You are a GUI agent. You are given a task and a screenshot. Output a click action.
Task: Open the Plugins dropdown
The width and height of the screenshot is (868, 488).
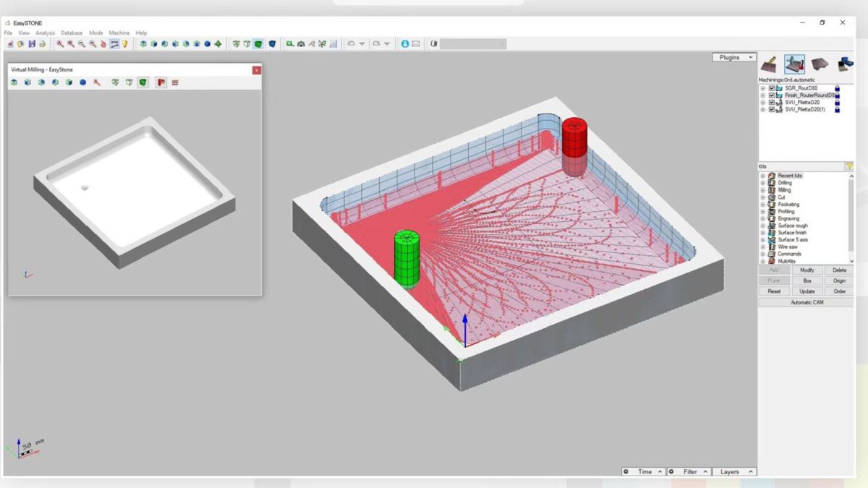pos(734,57)
